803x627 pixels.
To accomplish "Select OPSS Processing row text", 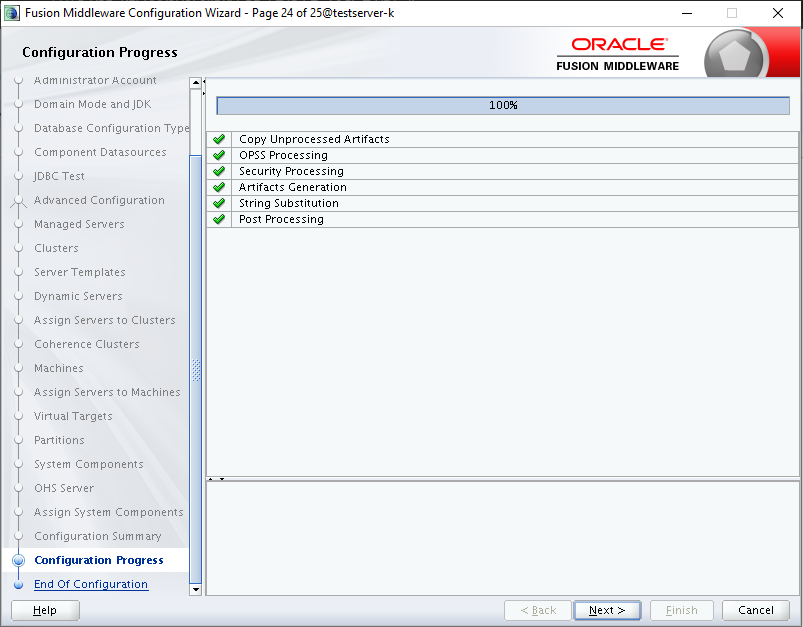I will pyautogui.click(x=283, y=155).
